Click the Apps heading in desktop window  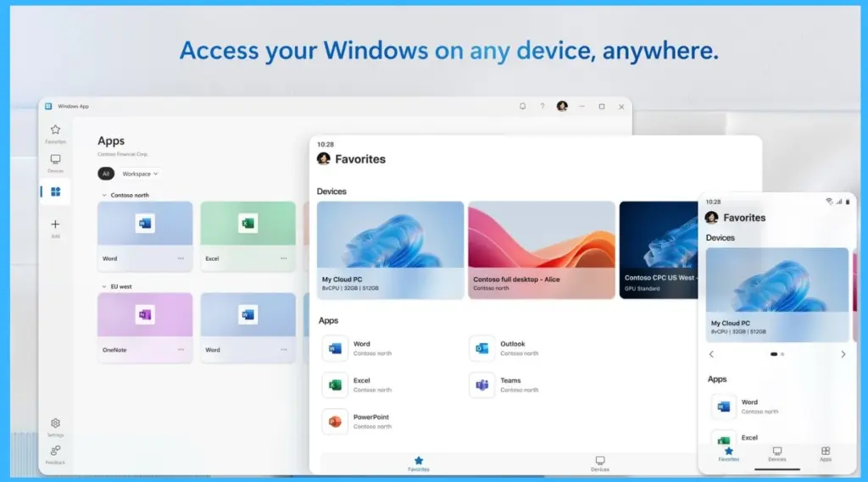(111, 141)
